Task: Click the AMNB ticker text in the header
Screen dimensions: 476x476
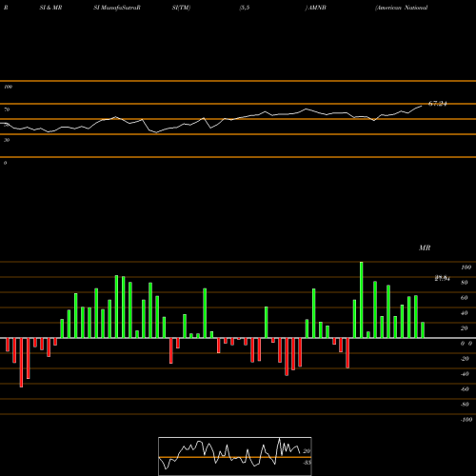Action: click(x=317, y=8)
